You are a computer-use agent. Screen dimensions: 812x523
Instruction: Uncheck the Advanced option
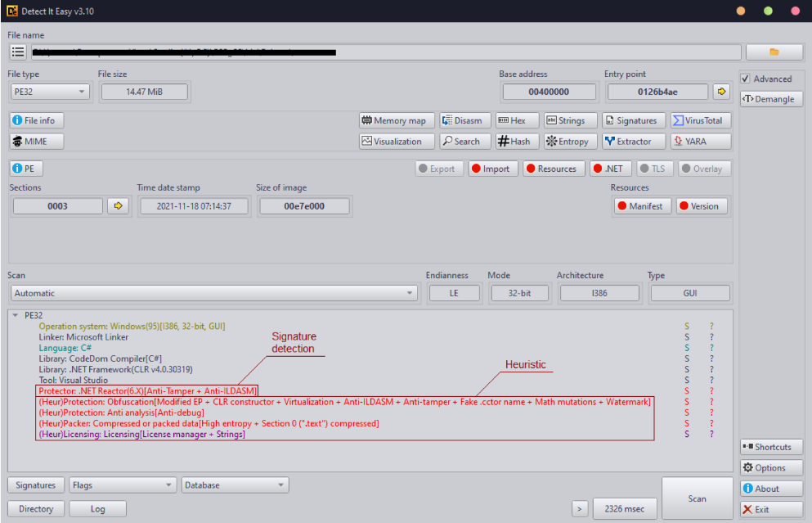747,79
